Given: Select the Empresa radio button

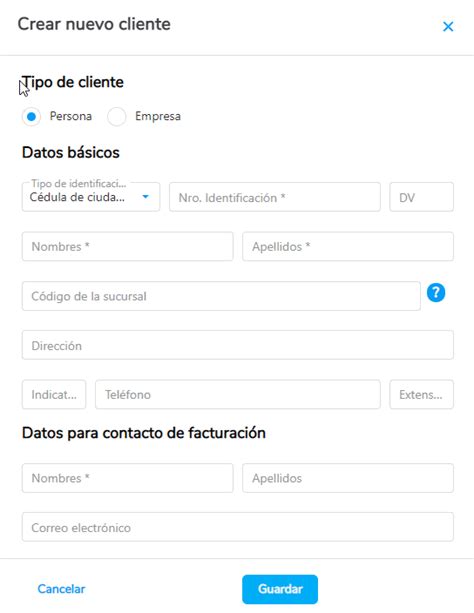Looking at the screenshot, I should point(117,117).
